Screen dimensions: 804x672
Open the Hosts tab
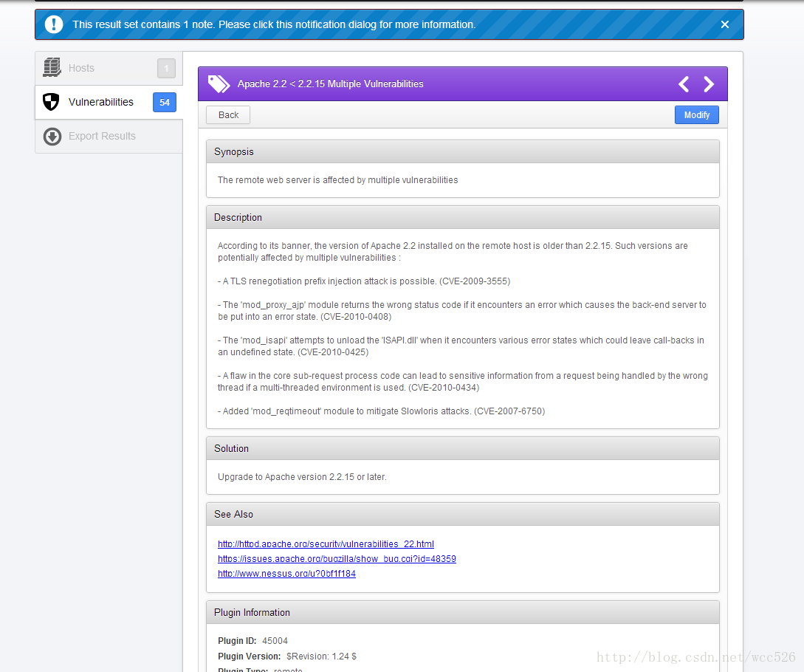tap(109, 68)
